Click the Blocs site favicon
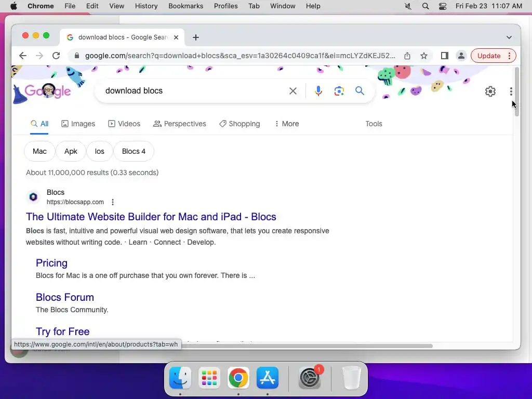 point(33,197)
